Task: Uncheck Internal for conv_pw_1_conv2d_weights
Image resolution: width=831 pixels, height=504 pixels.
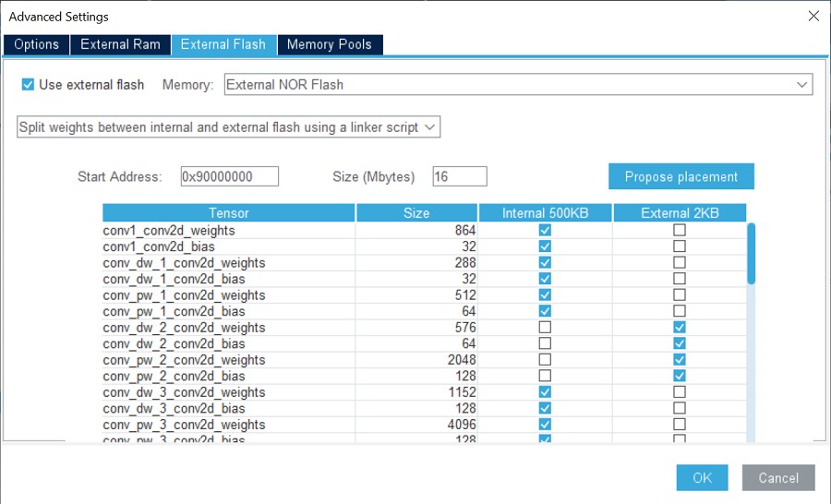Action: click(x=545, y=294)
